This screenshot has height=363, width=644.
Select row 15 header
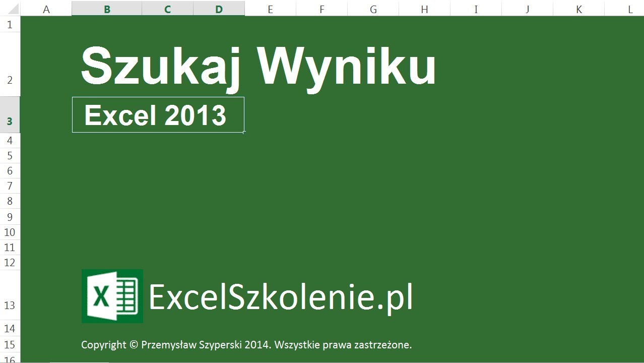tap(10, 344)
